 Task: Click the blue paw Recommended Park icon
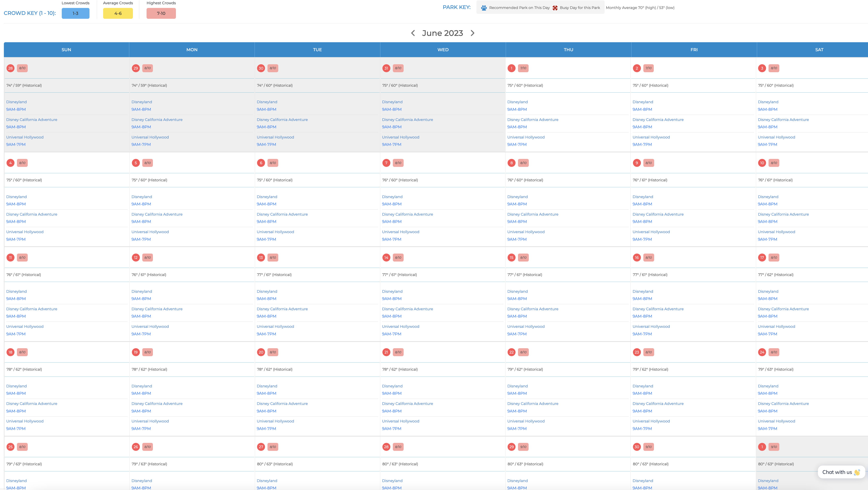pyautogui.click(x=484, y=8)
